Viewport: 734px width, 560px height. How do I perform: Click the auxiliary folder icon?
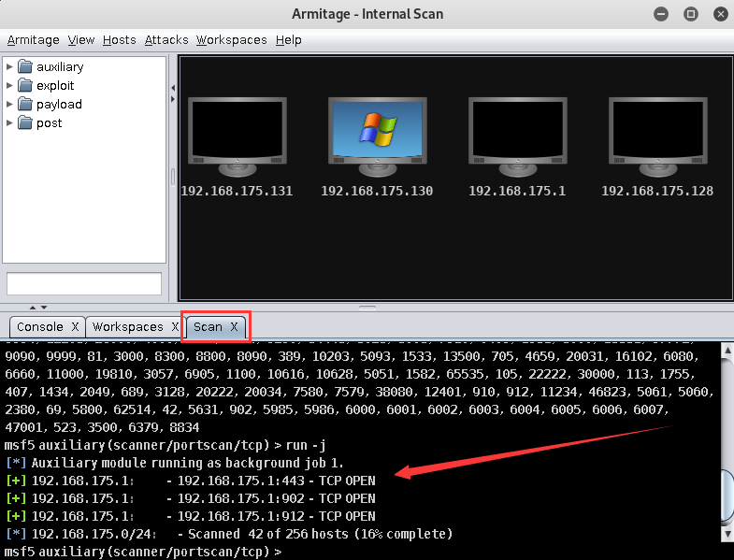pos(25,67)
